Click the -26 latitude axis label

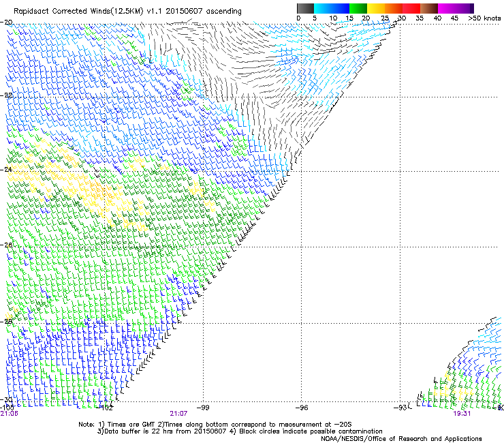click(x=6, y=245)
